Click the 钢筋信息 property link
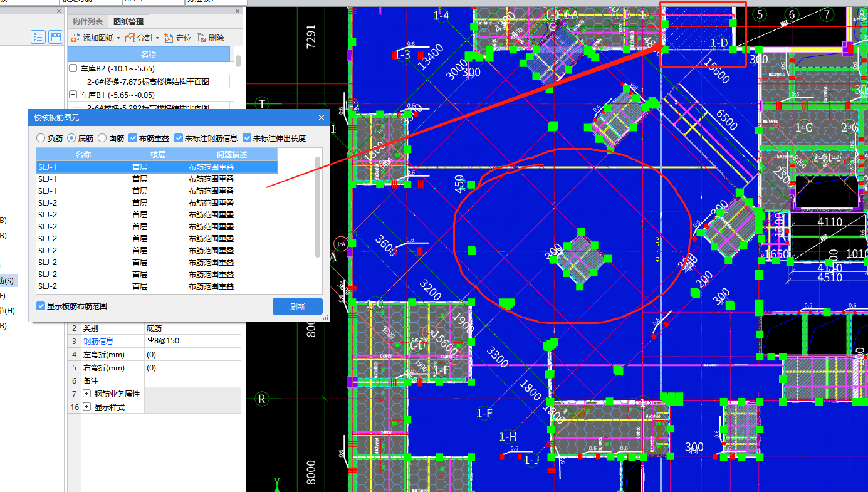The height and width of the screenshot is (492, 868). point(98,341)
